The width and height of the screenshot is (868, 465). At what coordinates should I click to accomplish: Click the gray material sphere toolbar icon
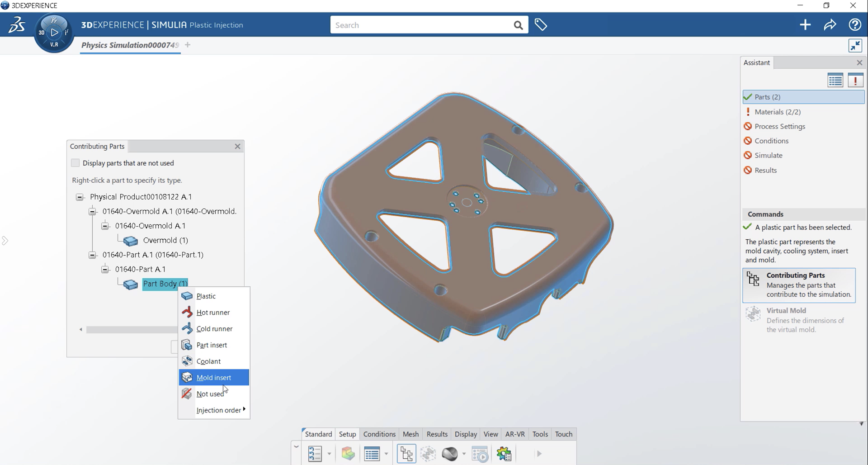[450, 454]
